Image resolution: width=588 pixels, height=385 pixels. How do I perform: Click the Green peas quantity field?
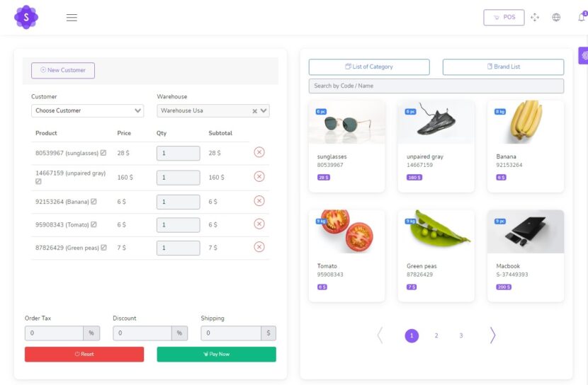coord(178,248)
